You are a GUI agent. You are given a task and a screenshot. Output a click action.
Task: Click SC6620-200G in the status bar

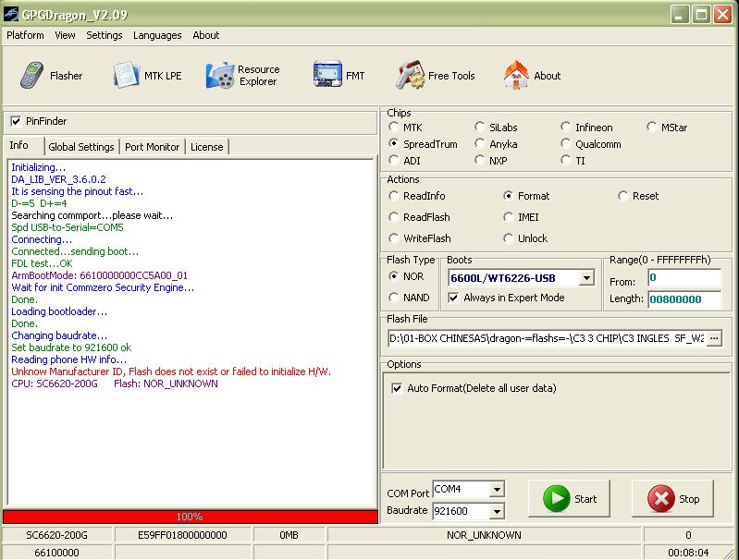click(x=56, y=535)
